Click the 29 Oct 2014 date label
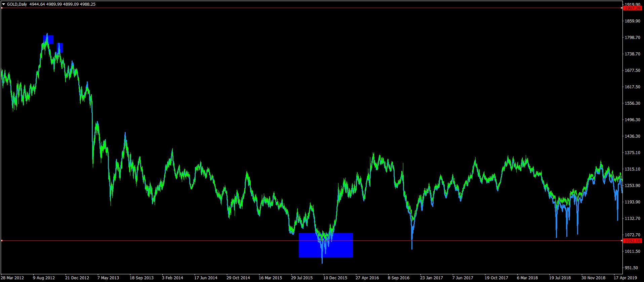 click(x=238, y=278)
